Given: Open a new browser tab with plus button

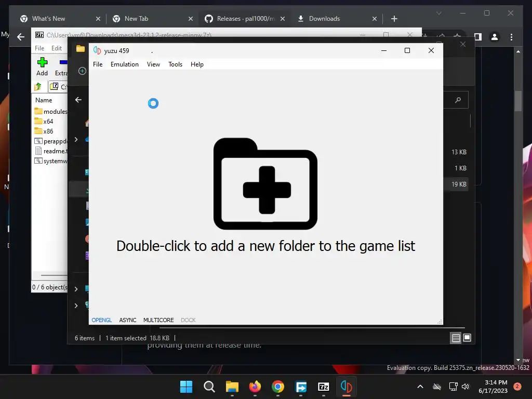Looking at the screenshot, I should 394,19.
